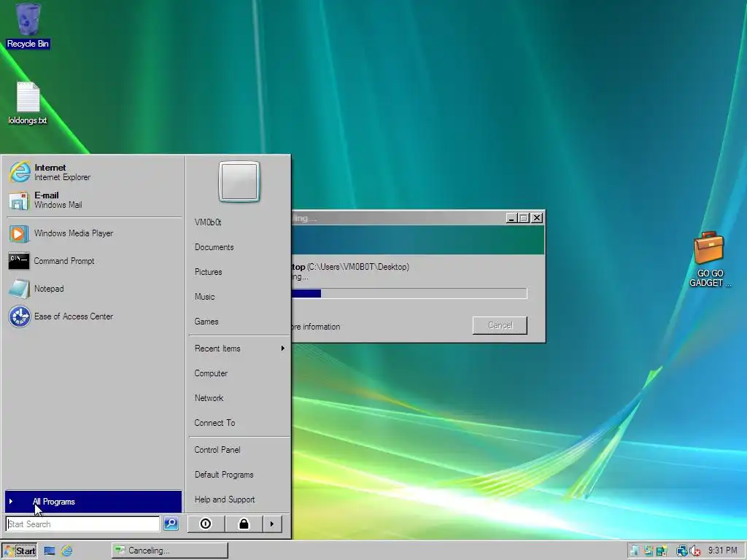The width and height of the screenshot is (747, 560).
Task: Click the progress bar in canceling dialog
Action: pyautogui.click(x=409, y=293)
